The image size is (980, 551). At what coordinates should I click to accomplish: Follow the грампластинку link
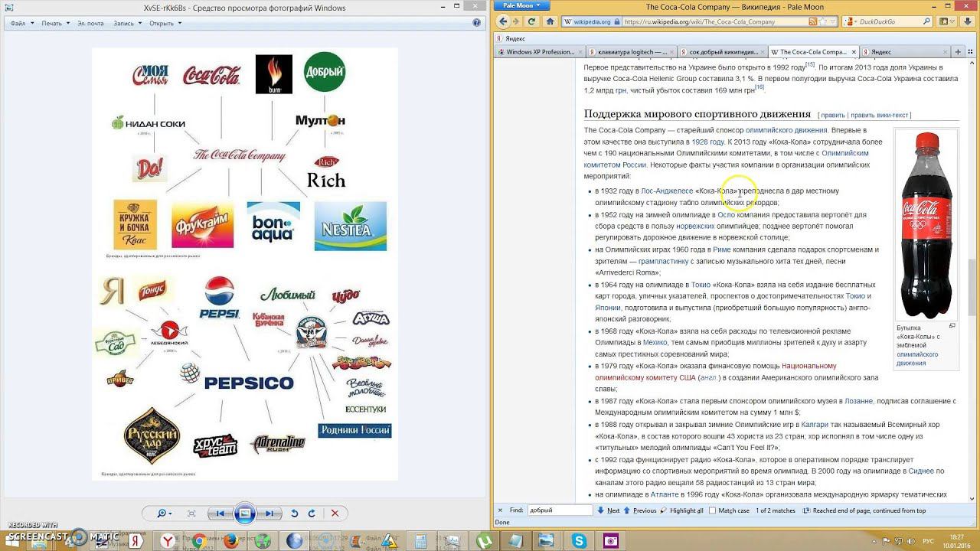pyautogui.click(x=664, y=262)
